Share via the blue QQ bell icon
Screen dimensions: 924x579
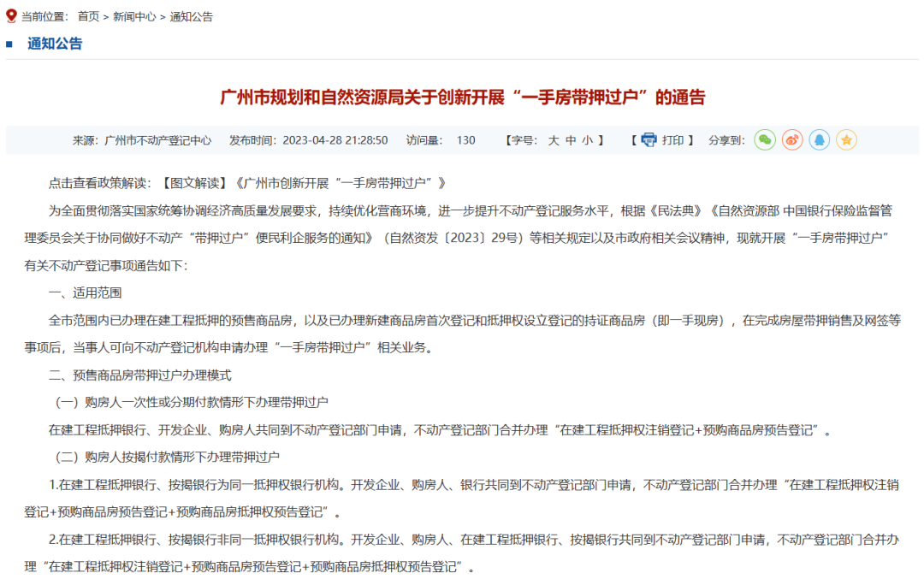819,140
